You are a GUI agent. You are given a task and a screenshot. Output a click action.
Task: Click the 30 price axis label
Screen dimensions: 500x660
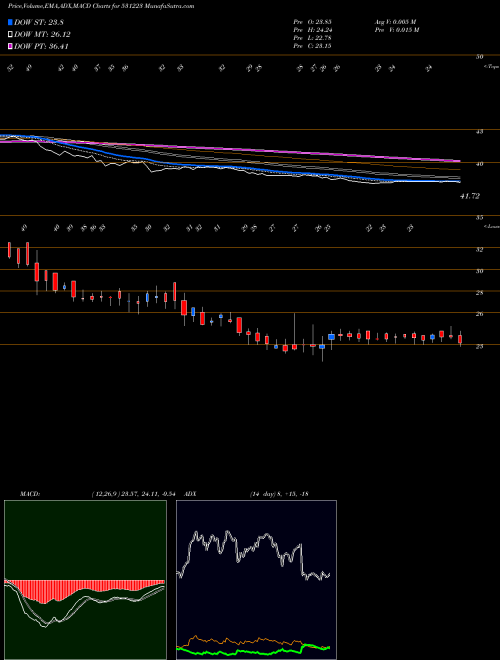[479, 271]
